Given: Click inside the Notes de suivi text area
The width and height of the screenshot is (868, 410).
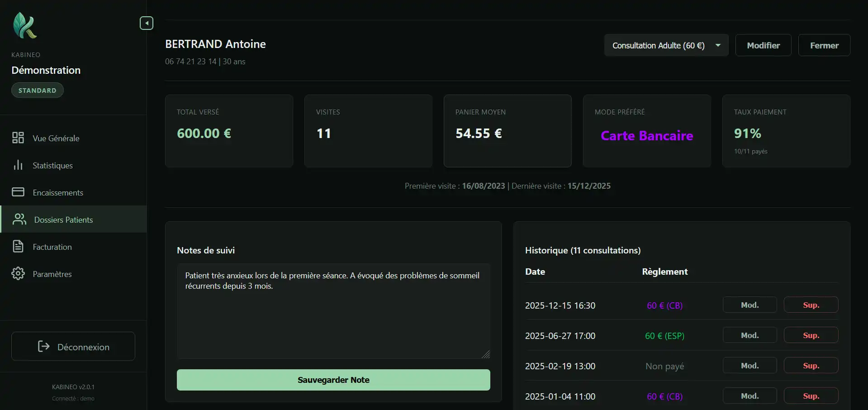Looking at the screenshot, I should (x=333, y=317).
